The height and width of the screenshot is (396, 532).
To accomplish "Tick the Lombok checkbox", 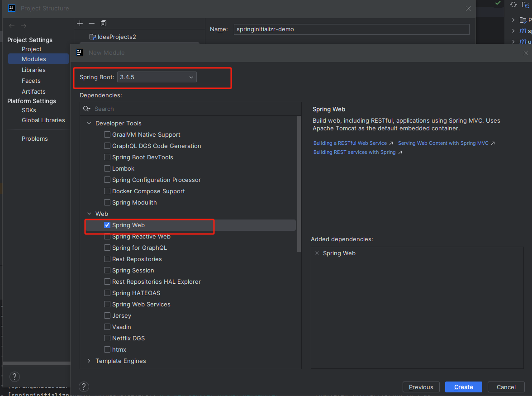I will tap(107, 168).
